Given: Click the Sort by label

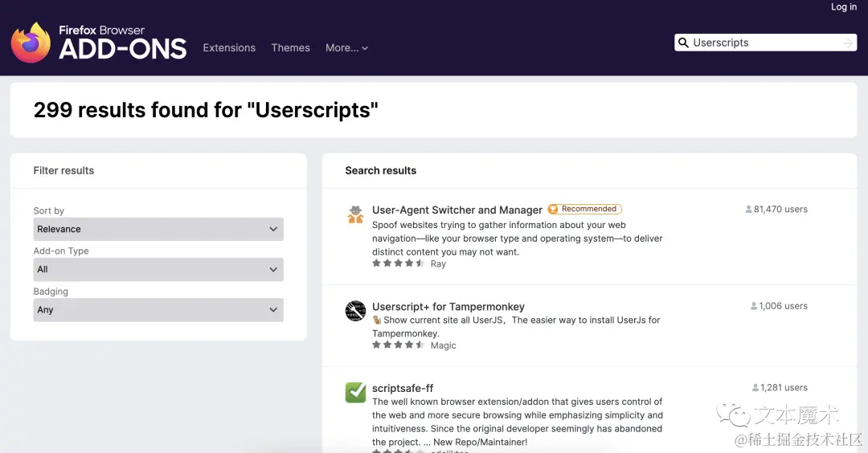Looking at the screenshot, I should [x=49, y=210].
